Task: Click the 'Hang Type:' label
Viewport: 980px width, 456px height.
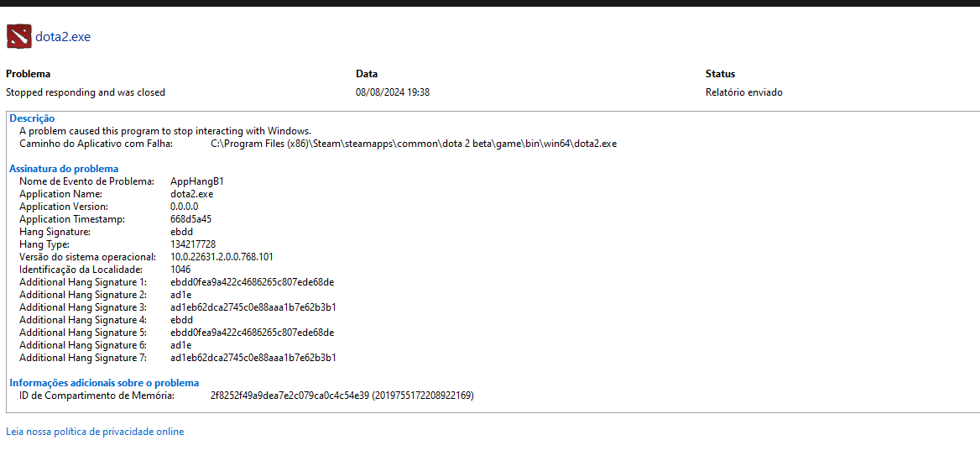Action: 44,244
